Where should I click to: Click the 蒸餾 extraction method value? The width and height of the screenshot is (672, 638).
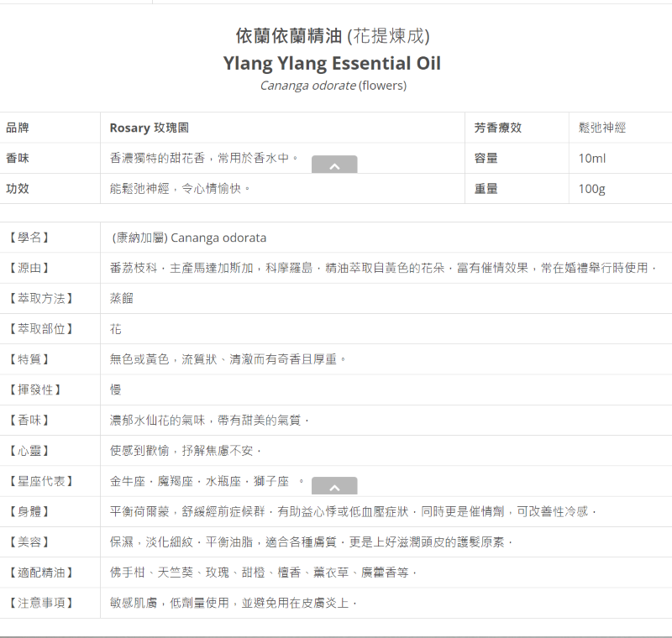coord(121,298)
